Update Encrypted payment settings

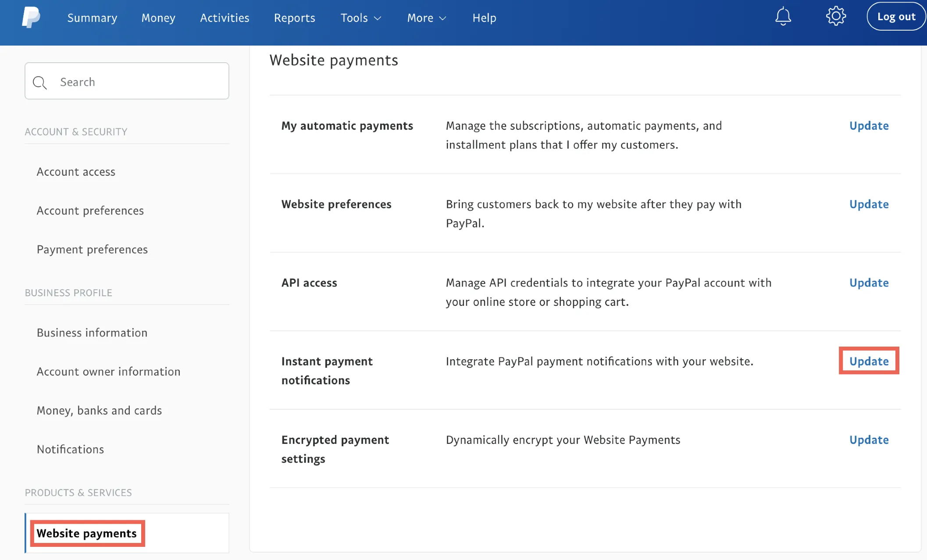tap(869, 439)
